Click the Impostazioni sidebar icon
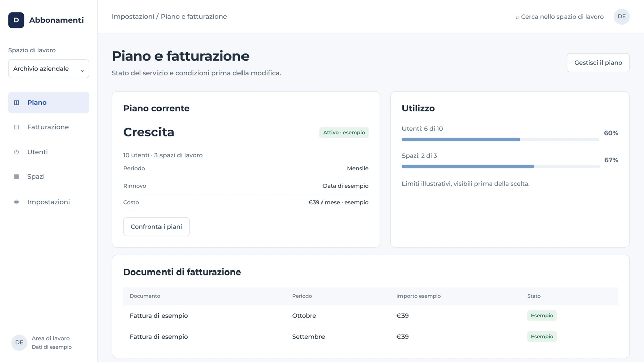The width and height of the screenshot is (644, 362). coord(16,202)
